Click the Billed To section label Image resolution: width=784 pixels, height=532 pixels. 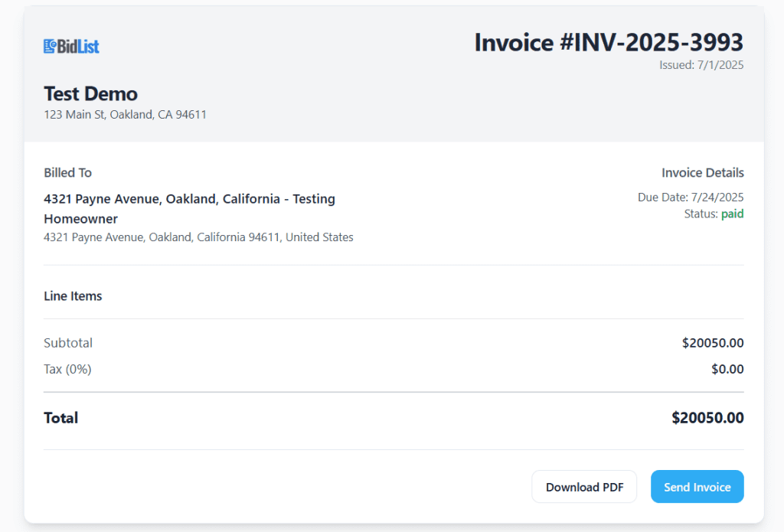tap(67, 172)
